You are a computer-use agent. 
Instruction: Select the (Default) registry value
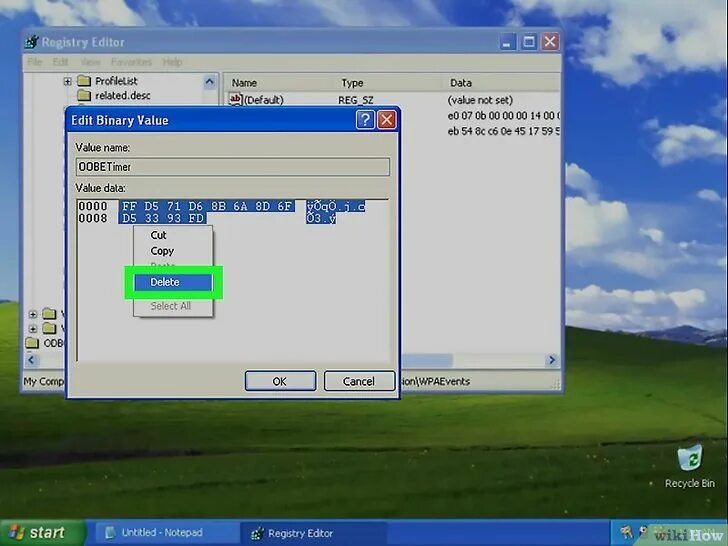[264, 100]
